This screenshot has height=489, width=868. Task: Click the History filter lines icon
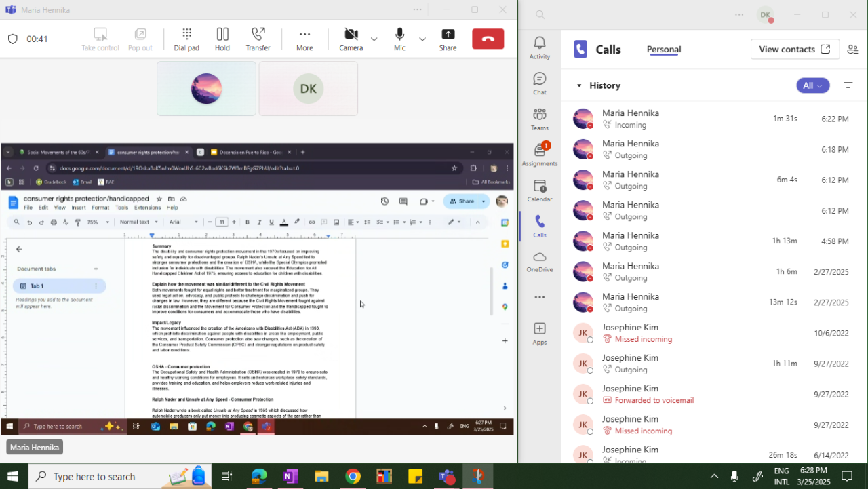coord(848,85)
